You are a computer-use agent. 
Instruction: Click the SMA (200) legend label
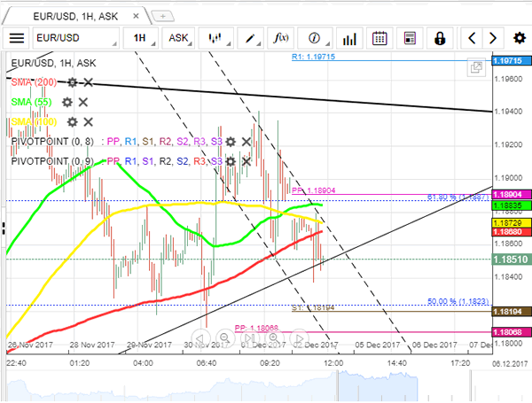[34, 82]
